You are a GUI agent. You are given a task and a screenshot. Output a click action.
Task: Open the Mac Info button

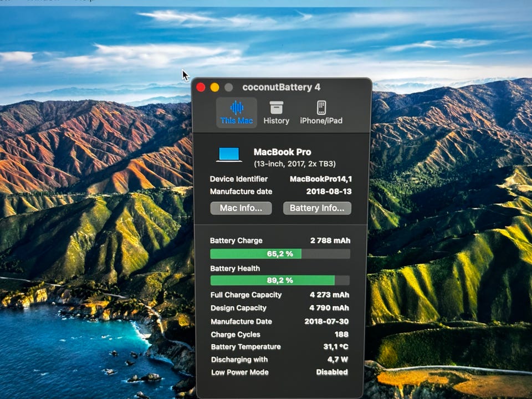(x=241, y=208)
